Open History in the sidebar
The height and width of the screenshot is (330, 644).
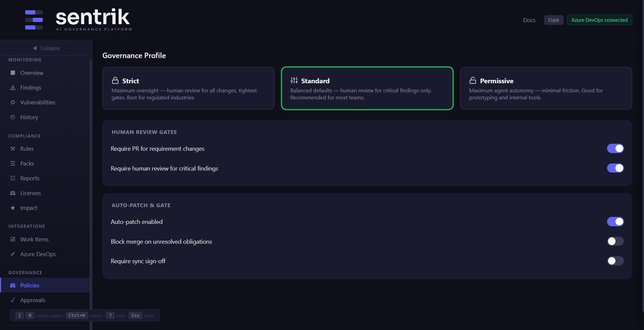tap(45, 117)
